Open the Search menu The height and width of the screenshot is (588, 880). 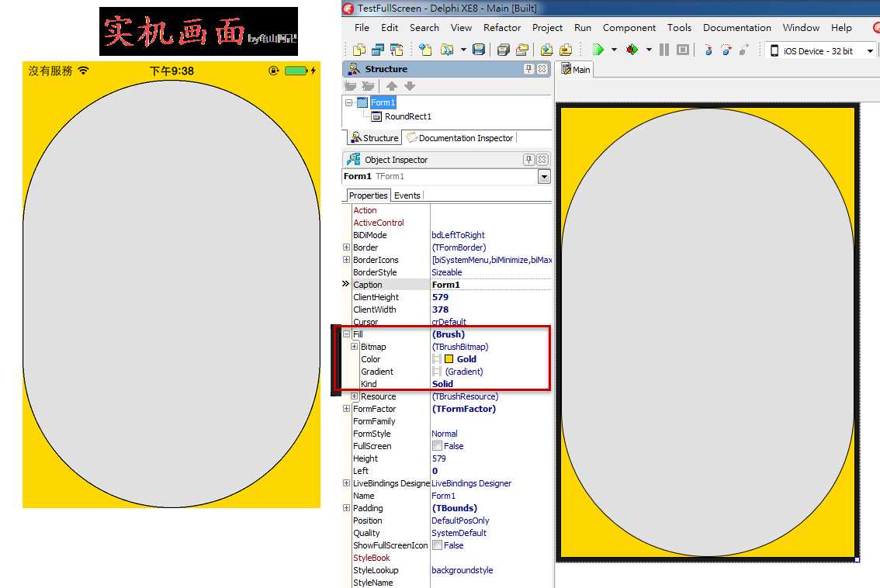pyautogui.click(x=424, y=27)
